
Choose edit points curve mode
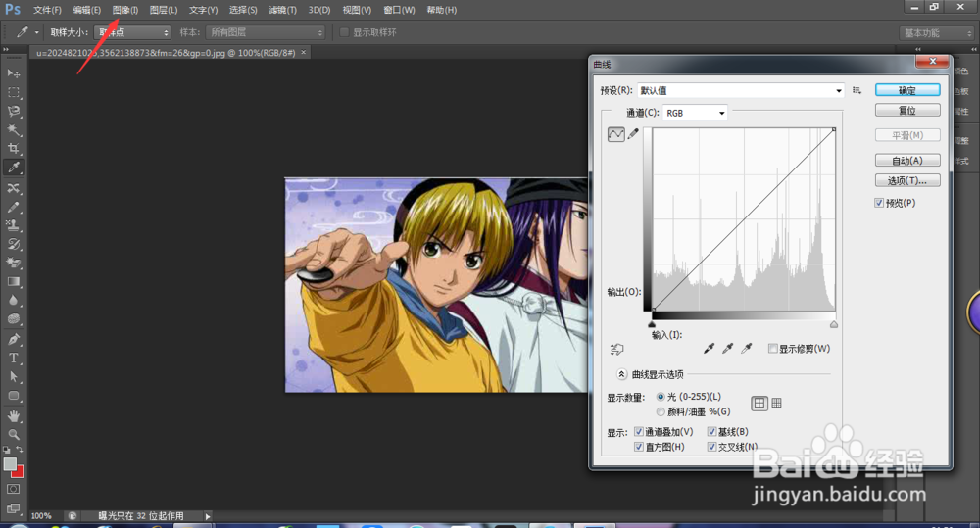[x=615, y=134]
